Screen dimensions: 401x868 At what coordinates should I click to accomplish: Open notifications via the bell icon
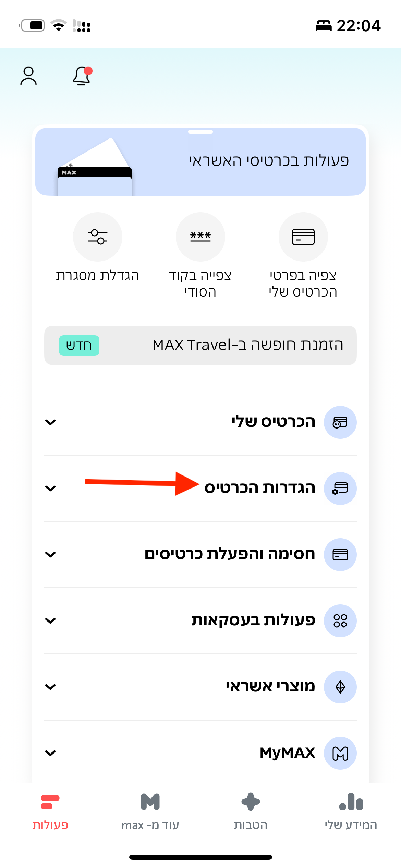coord(81,76)
